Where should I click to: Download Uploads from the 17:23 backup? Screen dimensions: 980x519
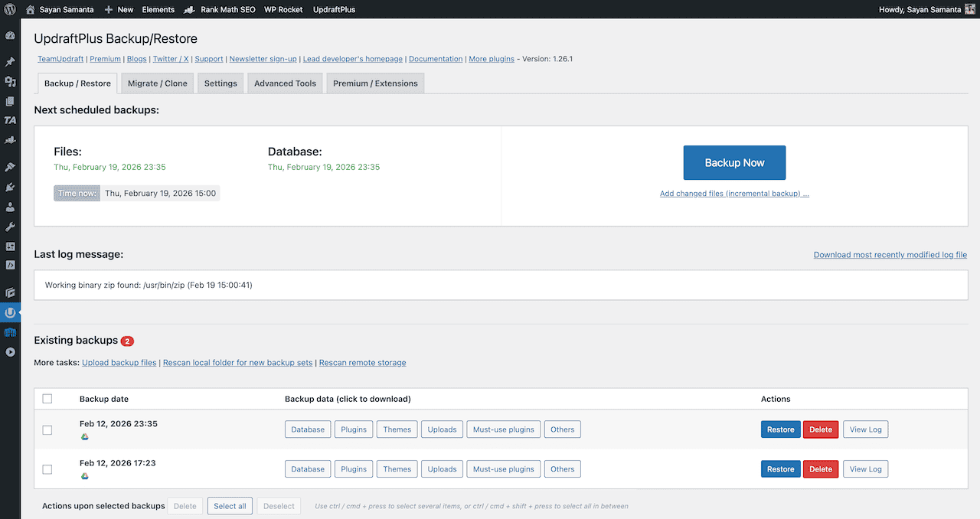443,469
